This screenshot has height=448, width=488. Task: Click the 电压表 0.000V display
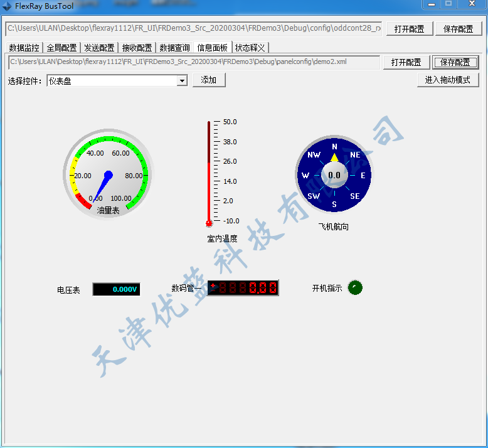(x=117, y=289)
